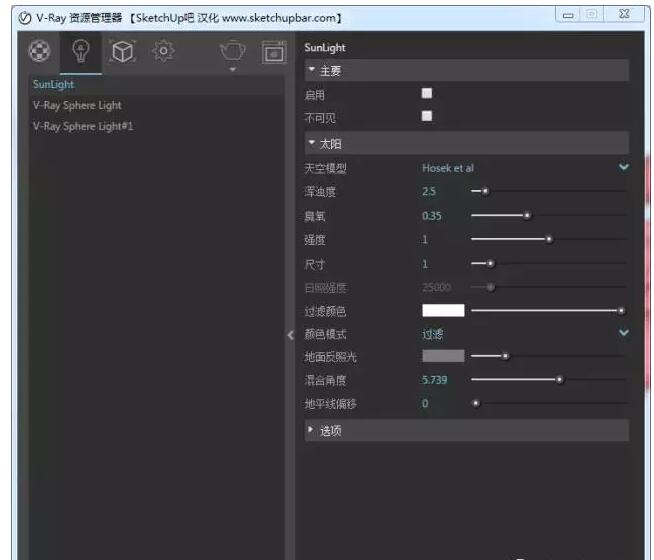This screenshot has width=654, height=560.
Task: Select the Lights tab lightbulb icon
Action: click(x=80, y=51)
